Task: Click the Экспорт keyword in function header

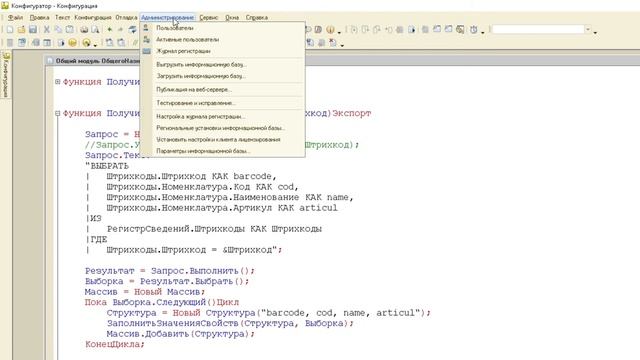Action: (352, 113)
